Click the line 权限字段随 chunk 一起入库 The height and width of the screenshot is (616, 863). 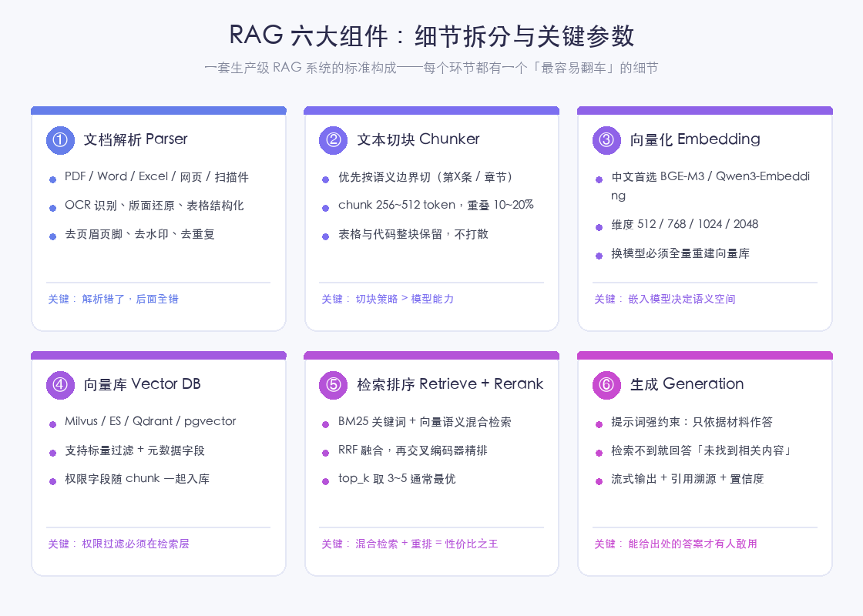point(137,478)
